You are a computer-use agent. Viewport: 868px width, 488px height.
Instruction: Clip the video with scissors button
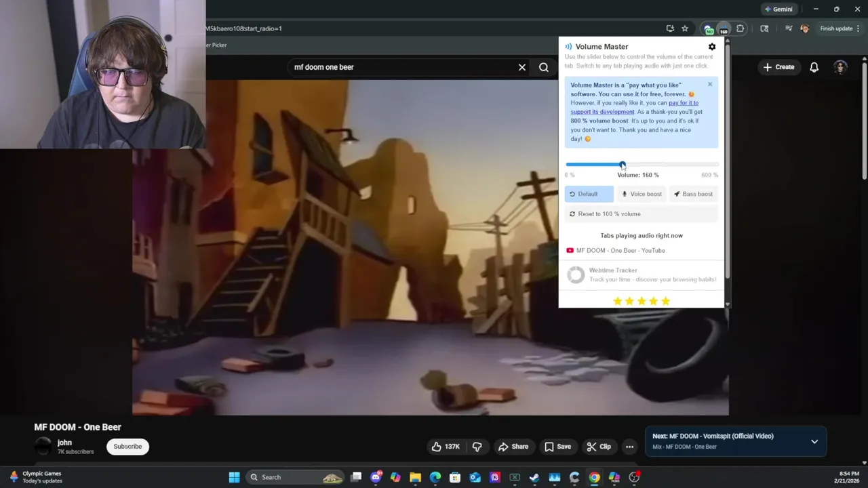tap(599, 447)
